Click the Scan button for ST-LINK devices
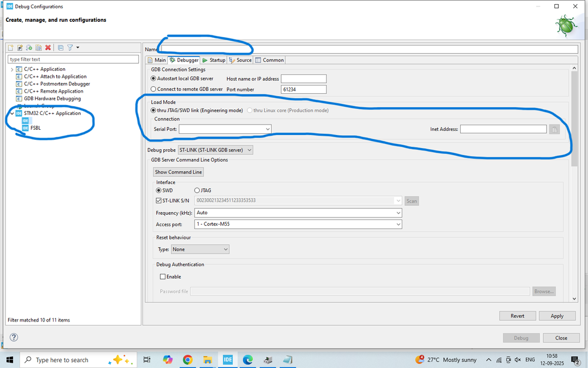 coord(411,201)
